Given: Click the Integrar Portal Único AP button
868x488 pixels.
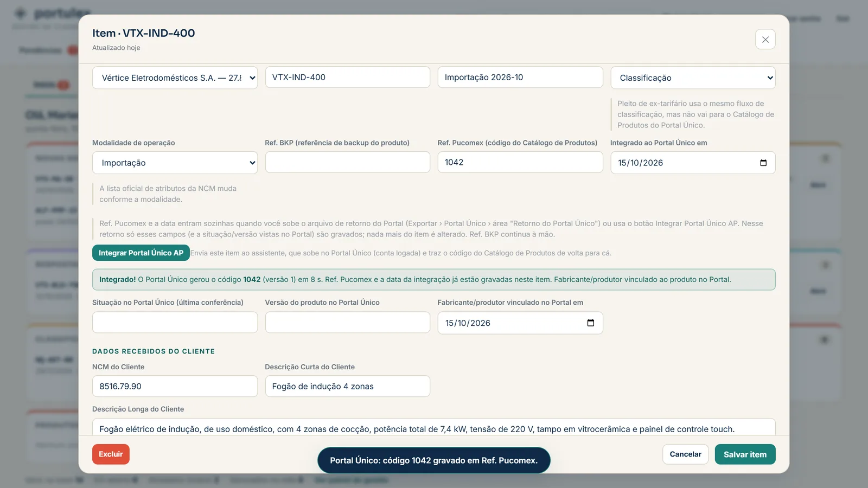Looking at the screenshot, I should [x=141, y=253].
